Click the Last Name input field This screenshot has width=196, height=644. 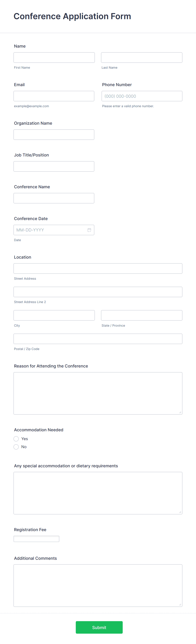coord(142,57)
